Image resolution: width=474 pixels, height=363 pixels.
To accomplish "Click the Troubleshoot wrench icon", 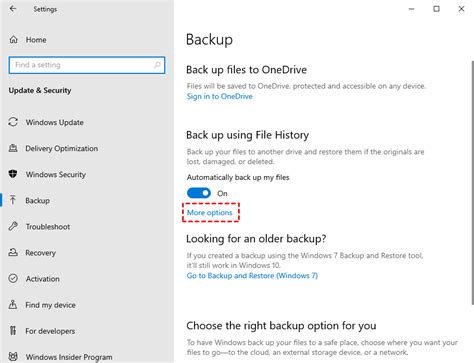I will click(x=13, y=226).
